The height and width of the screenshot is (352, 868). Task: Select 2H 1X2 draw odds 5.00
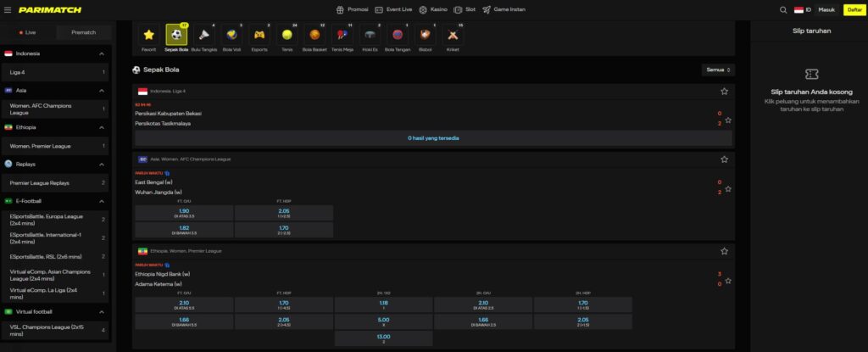pyautogui.click(x=384, y=321)
